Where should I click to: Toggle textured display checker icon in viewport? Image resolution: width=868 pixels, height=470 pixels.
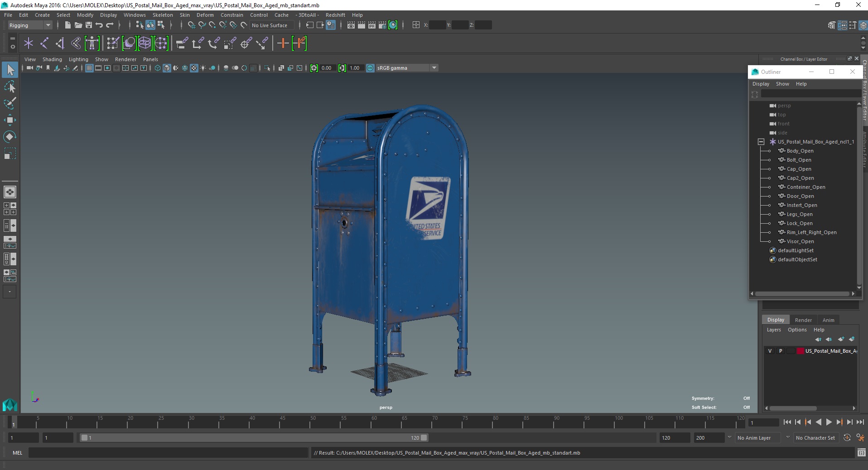point(194,68)
